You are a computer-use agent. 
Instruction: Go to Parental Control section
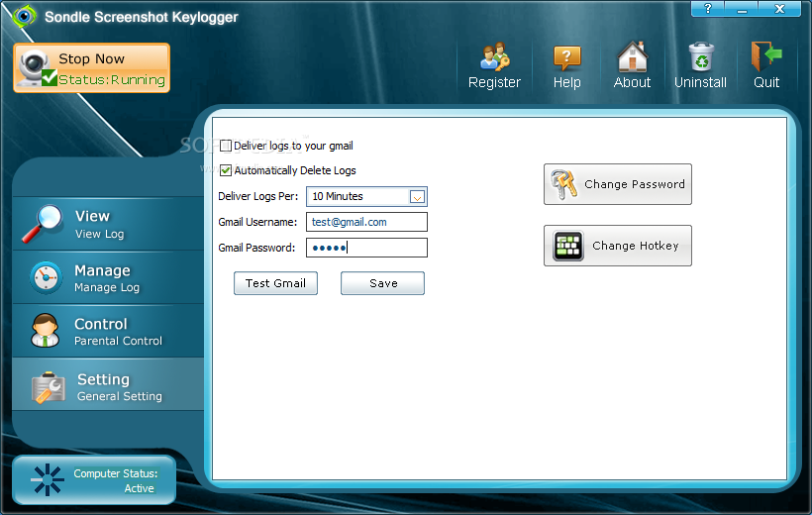point(108,331)
